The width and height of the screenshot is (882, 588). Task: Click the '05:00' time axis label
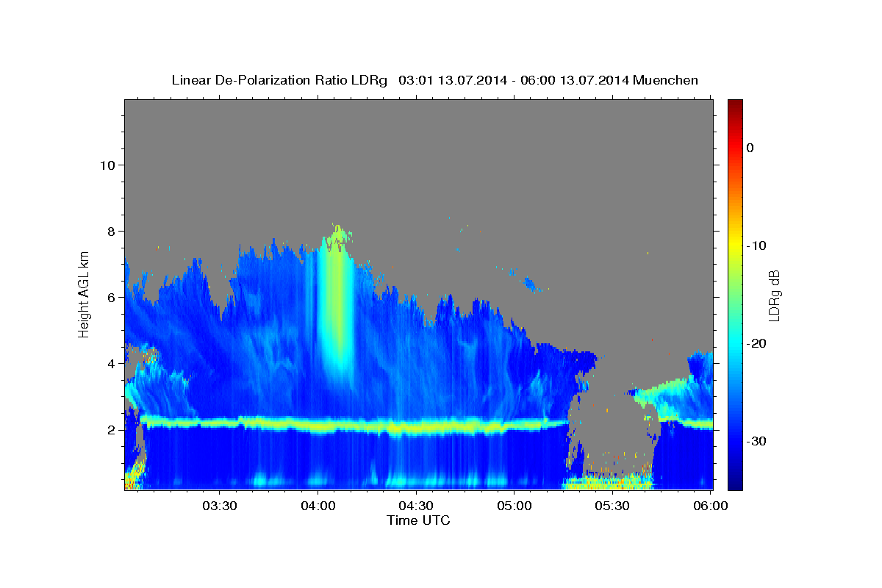point(514,506)
